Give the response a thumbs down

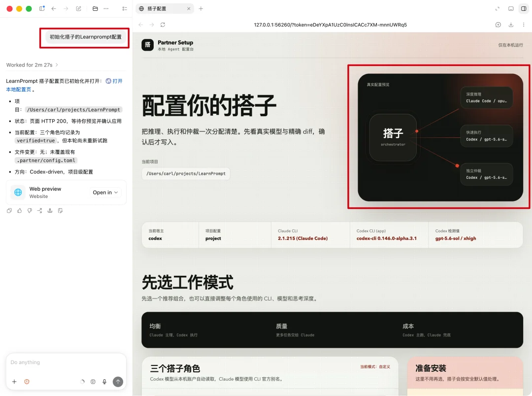[30, 211]
